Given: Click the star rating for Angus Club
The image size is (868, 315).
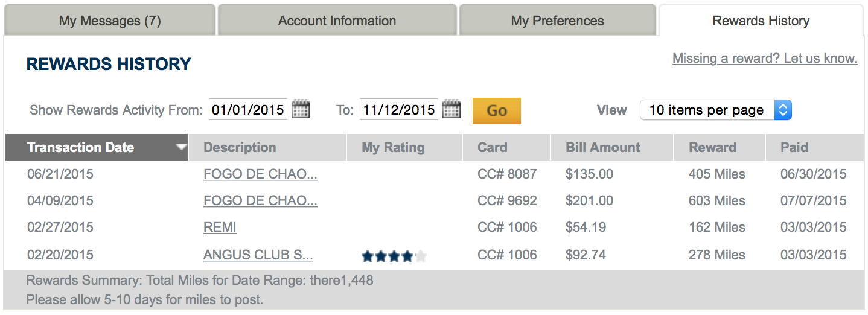Looking at the screenshot, I should (x=394, y=256).
